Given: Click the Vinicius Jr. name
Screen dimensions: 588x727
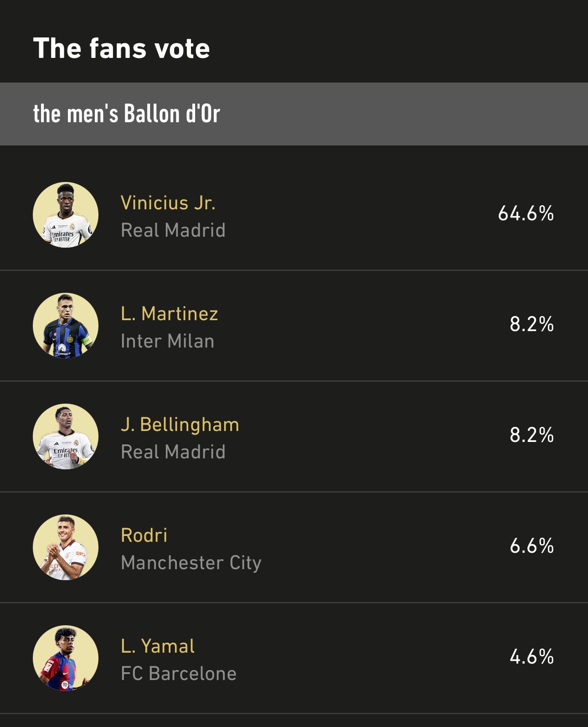Looking at the screenshot, I should pos(168,203).
